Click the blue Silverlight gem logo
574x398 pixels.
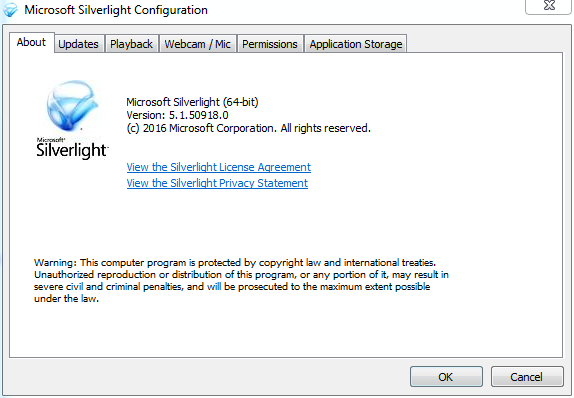coord(72,106)
